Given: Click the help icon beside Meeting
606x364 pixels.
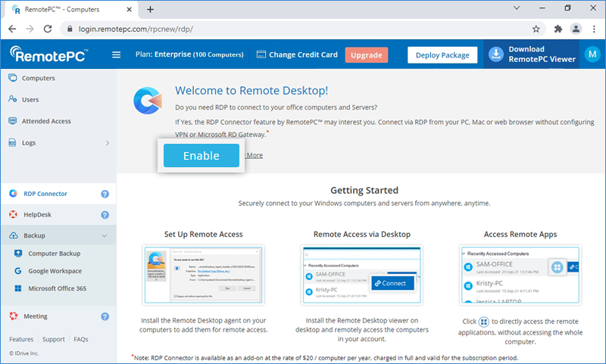Looking at the screenshot, I should [x=105, y=316].
